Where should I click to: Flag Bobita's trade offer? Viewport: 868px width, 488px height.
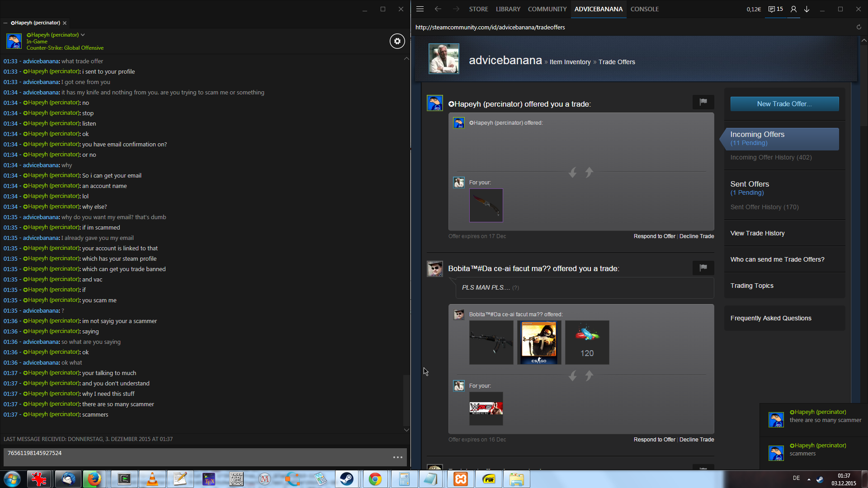(703, 267)
